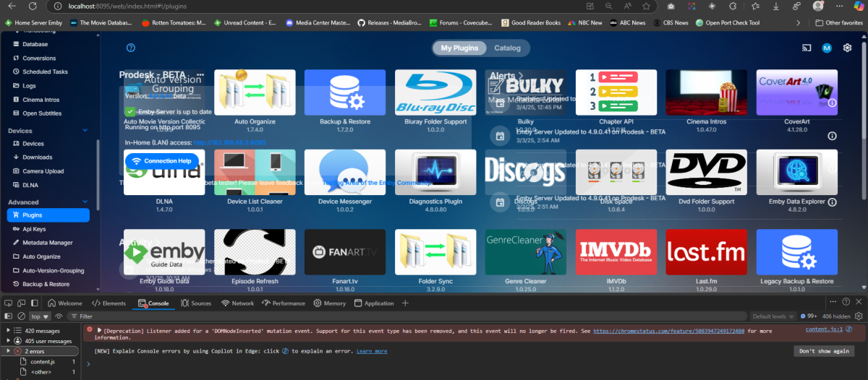The height and width of the screenshot is (380, 868).
Task: Switch to the Catalog tab
Action: (507, 48)
